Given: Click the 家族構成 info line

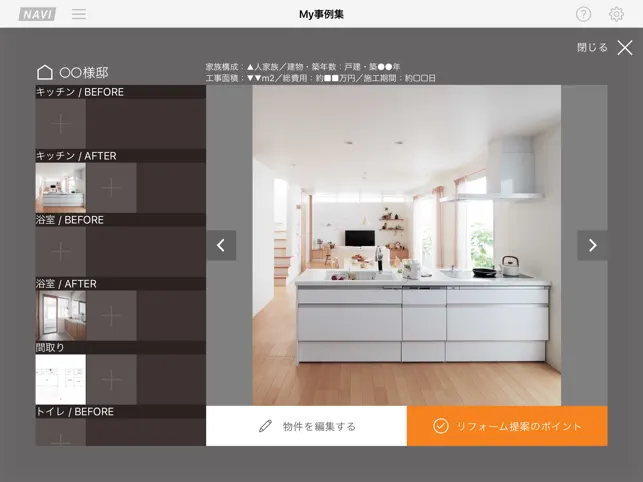Looking at the screenshot, I should tap(303, 67).
